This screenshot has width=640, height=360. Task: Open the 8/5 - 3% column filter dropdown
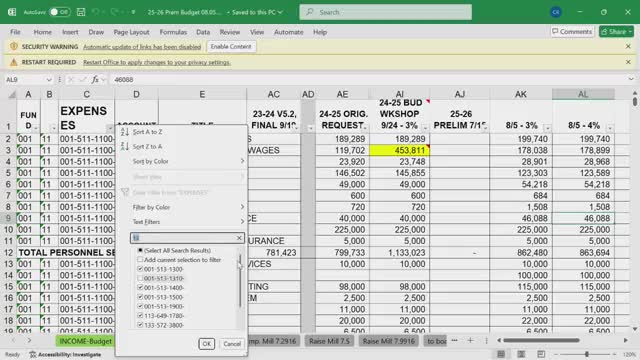point(547,128)
